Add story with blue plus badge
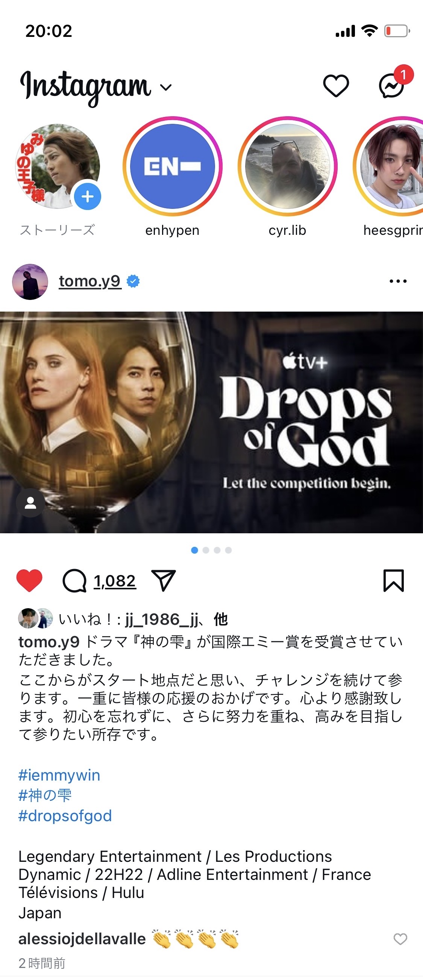The height and width of the screenshot is (980, 423). coord(87,197)
